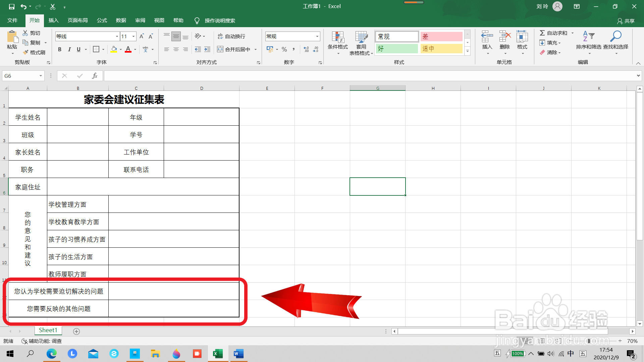Image resolution: width=644 pixels, height=362 pixels.
Task: Open the font name dropdown
Action: 116,36
